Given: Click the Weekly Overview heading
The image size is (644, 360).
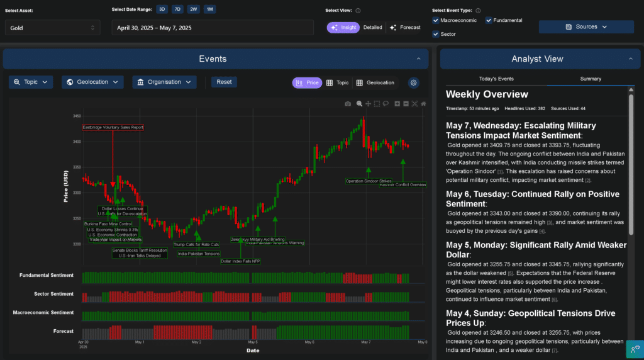Looking at the screenshot, I should (487, 94).
